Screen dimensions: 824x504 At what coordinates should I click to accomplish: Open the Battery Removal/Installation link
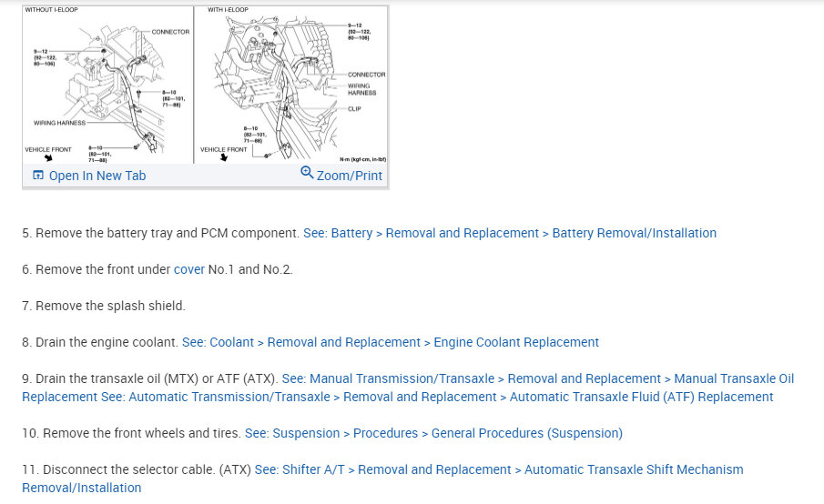click(x=510, y=233)
